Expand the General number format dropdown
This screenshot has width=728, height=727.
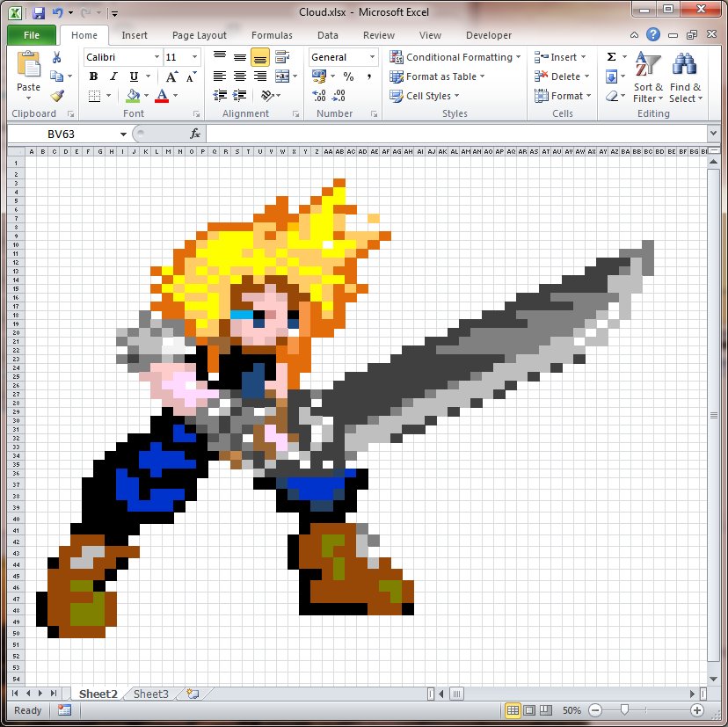[x=372, y=57]
